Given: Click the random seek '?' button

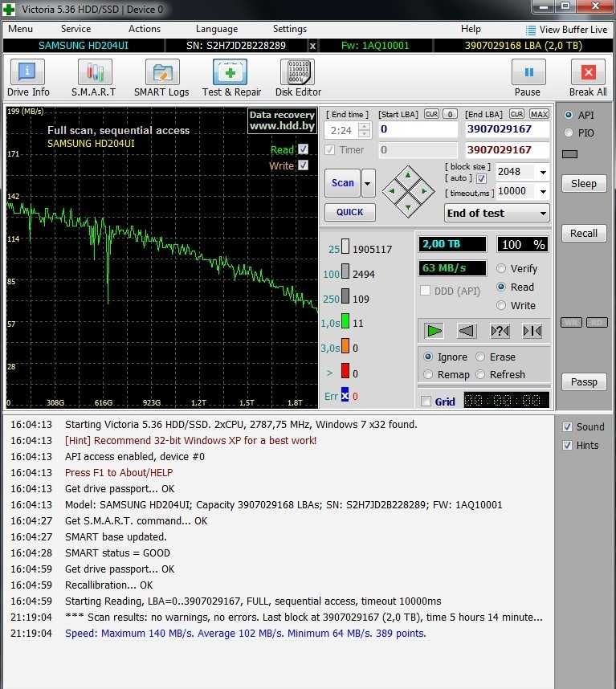Looking at the screenshot, I should (500, 330).
